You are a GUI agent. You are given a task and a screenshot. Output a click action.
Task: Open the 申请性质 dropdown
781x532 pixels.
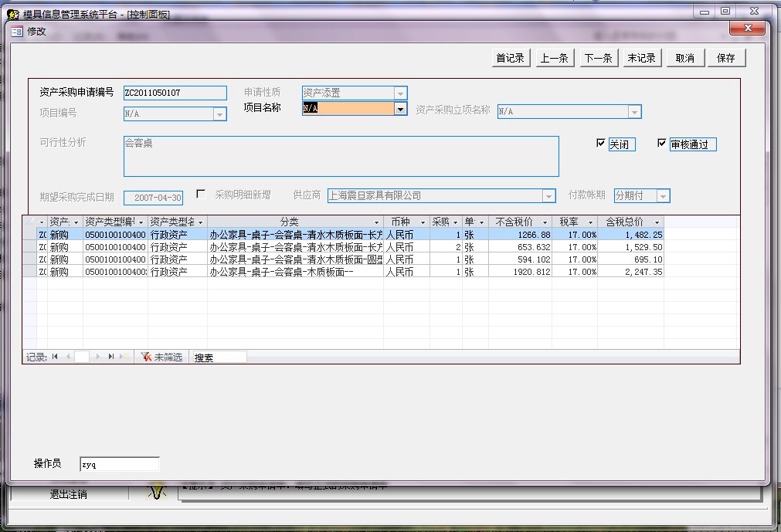point(400,93)
